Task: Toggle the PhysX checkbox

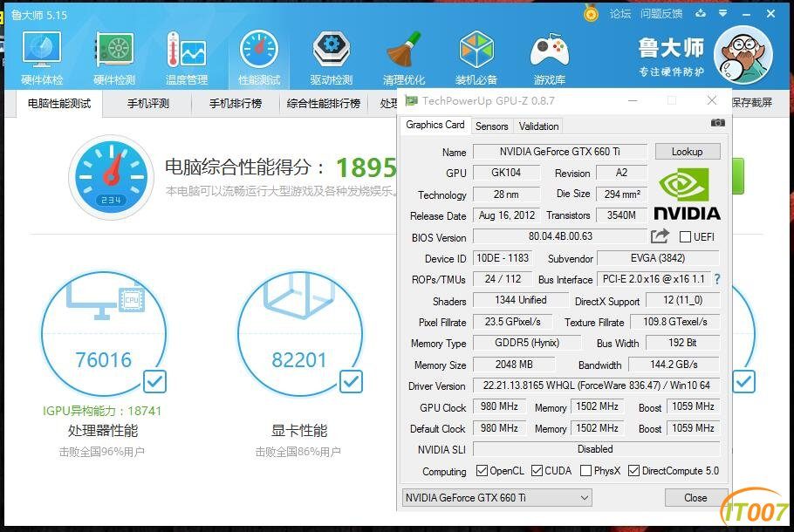Action: (585, 471)
